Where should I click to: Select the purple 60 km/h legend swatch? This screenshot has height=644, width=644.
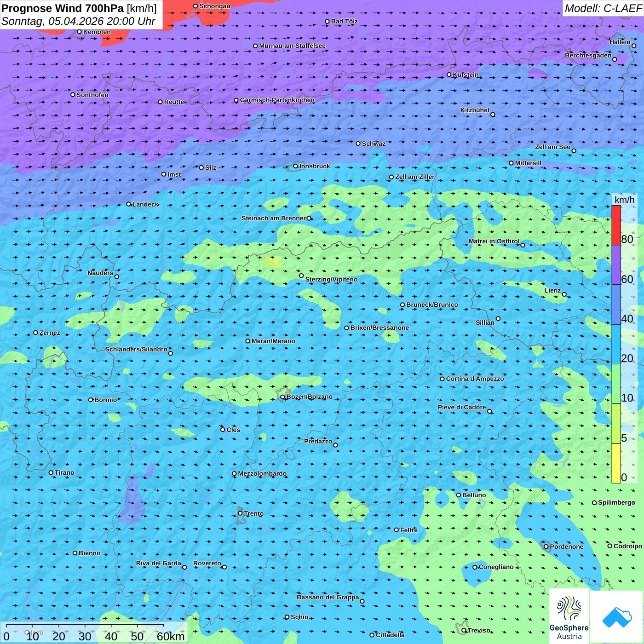click(616, 265)
